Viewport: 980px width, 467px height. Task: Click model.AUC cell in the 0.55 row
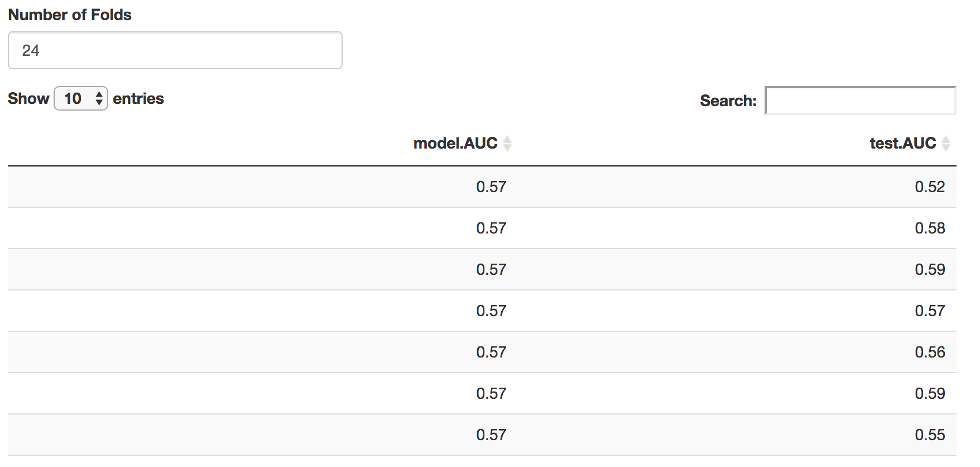tap(491, 435)
